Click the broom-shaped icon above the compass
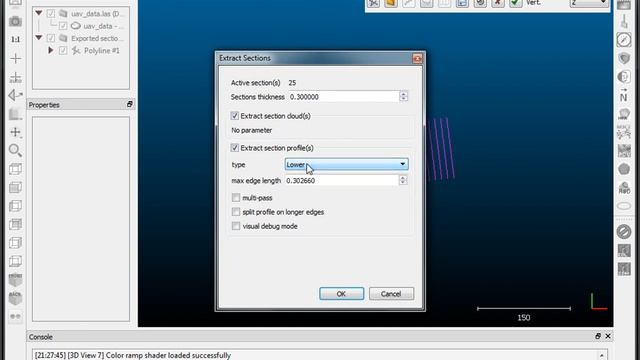This screenshot has height=360, width=640. [x=624, y=22]
